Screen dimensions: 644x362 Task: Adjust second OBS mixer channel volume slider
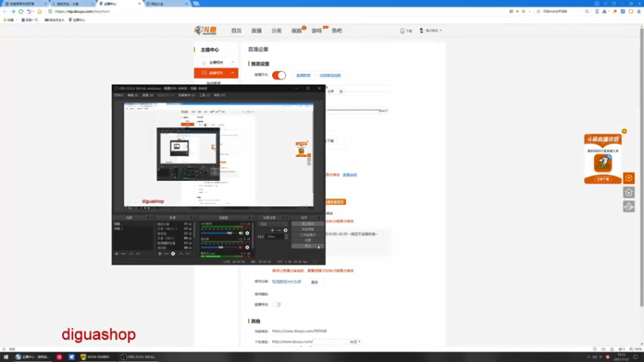click(219, 248)
